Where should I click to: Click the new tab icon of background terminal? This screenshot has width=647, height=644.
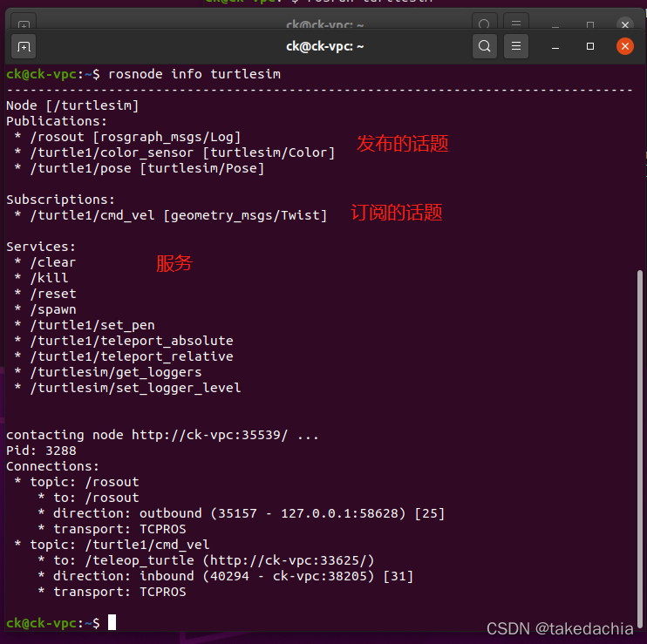point(24,24)
